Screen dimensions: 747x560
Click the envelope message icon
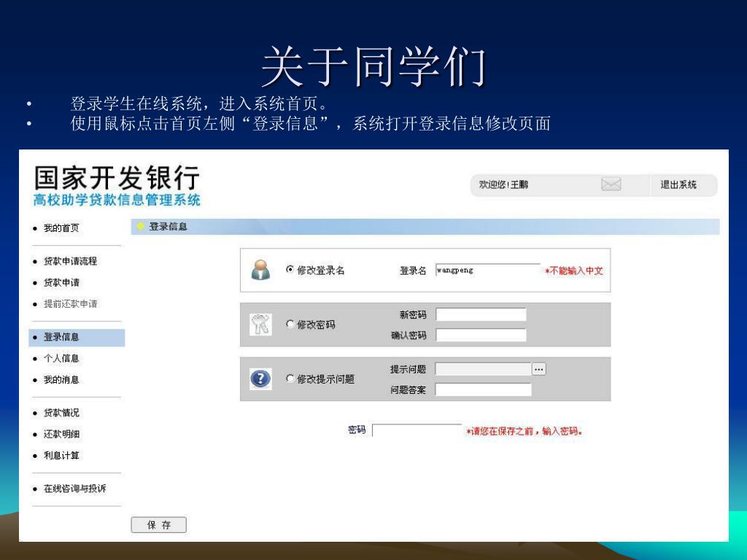pyautogui.click(x=611, y=185)
